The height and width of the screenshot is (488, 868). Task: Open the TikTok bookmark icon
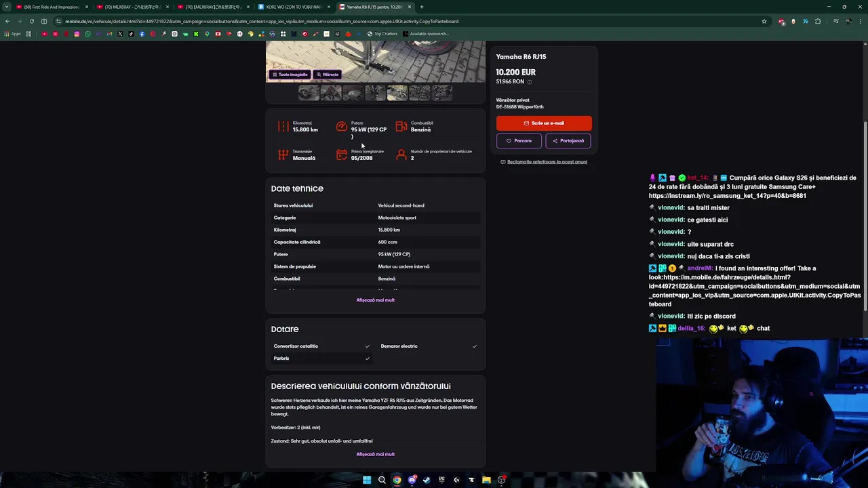coord(131,34)
